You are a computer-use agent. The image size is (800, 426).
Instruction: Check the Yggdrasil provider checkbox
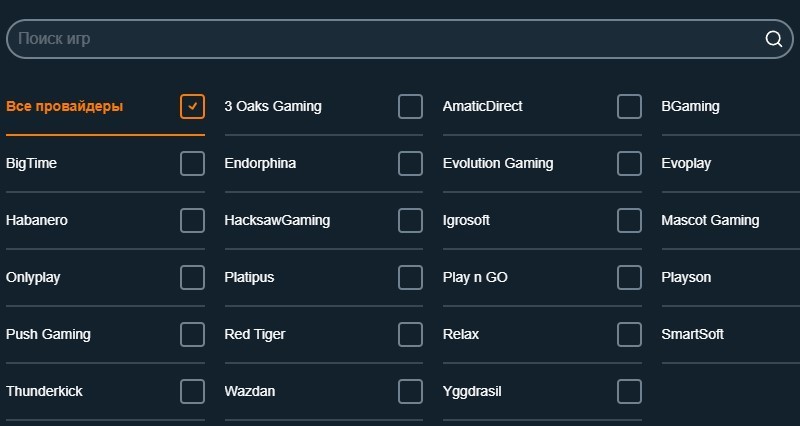click(629, 391)
